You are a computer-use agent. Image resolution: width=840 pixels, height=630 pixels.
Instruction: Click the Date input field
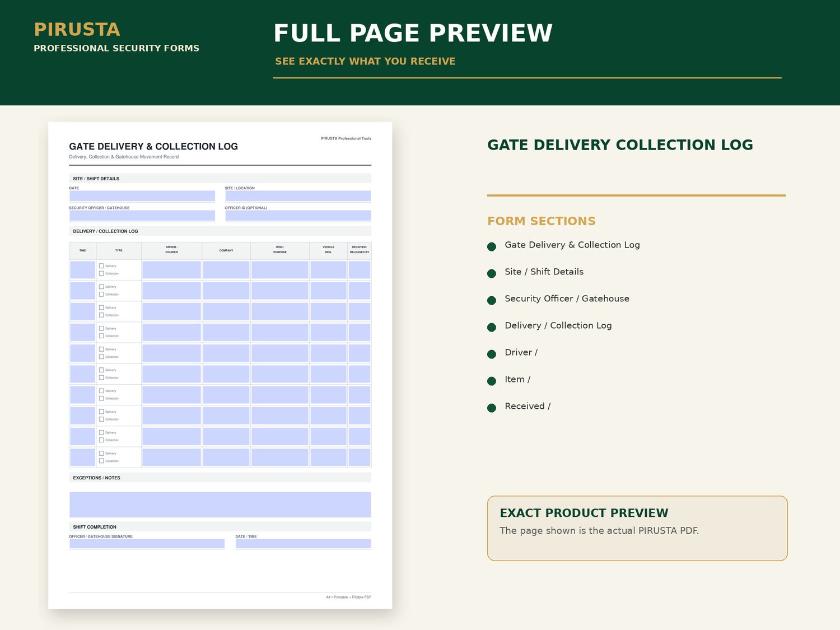[142, 196]
